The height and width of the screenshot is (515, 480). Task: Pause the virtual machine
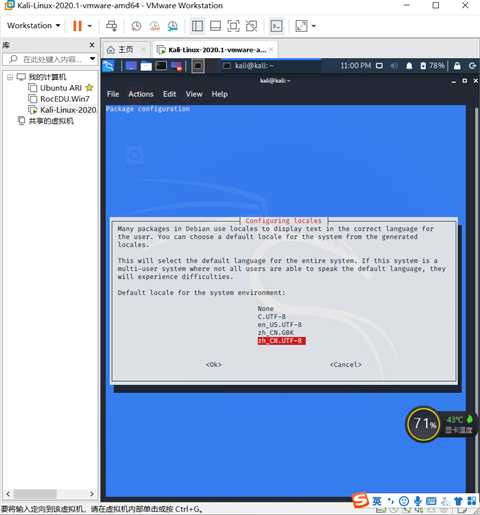point(77,26)
